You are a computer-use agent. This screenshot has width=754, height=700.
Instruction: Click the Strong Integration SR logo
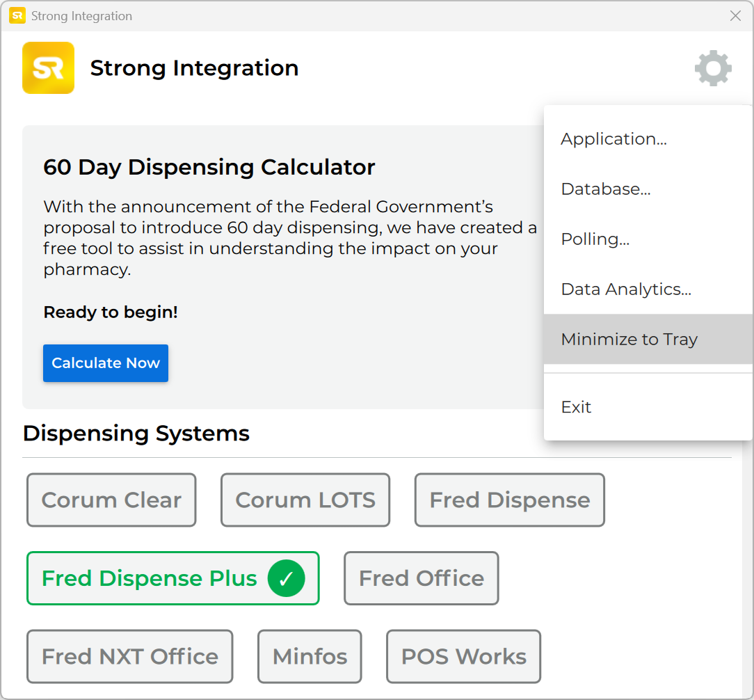[x=48, y=67]
